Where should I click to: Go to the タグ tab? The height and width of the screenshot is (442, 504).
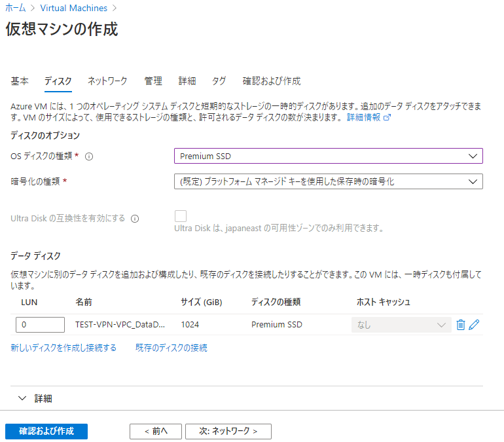click(219, 81)
